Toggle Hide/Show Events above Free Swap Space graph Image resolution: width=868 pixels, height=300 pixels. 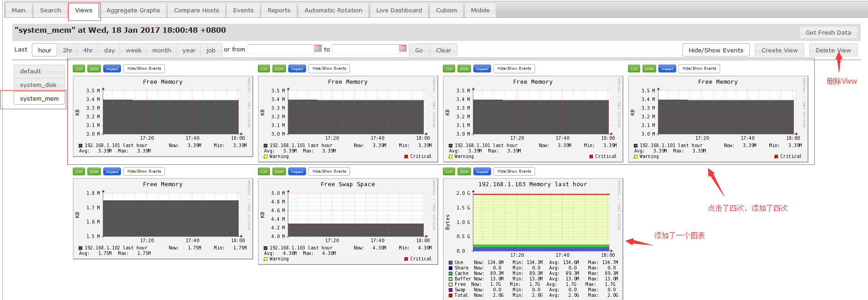point(329,172)
